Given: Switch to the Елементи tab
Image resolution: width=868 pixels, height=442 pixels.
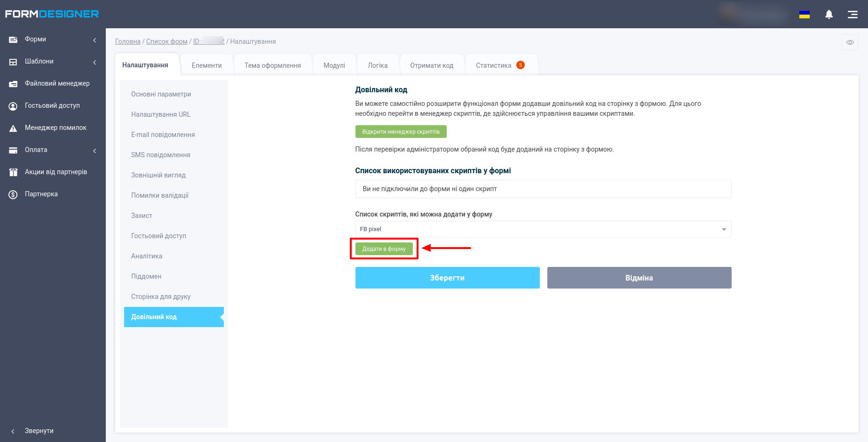Looking at the screenshot, I should pos(206,65).
